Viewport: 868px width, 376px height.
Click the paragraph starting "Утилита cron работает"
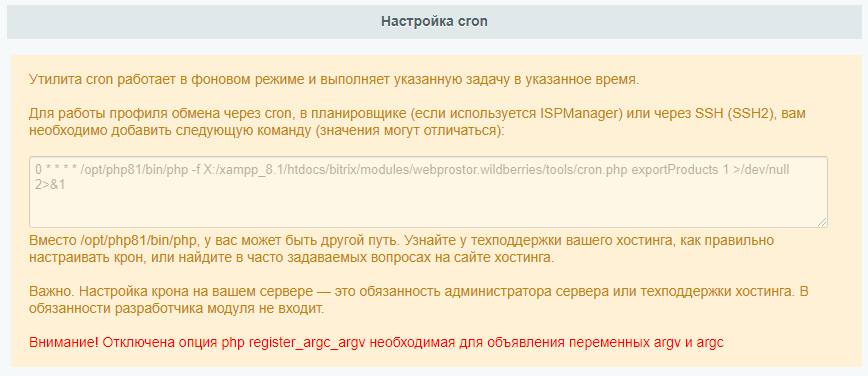click(334, 79)
